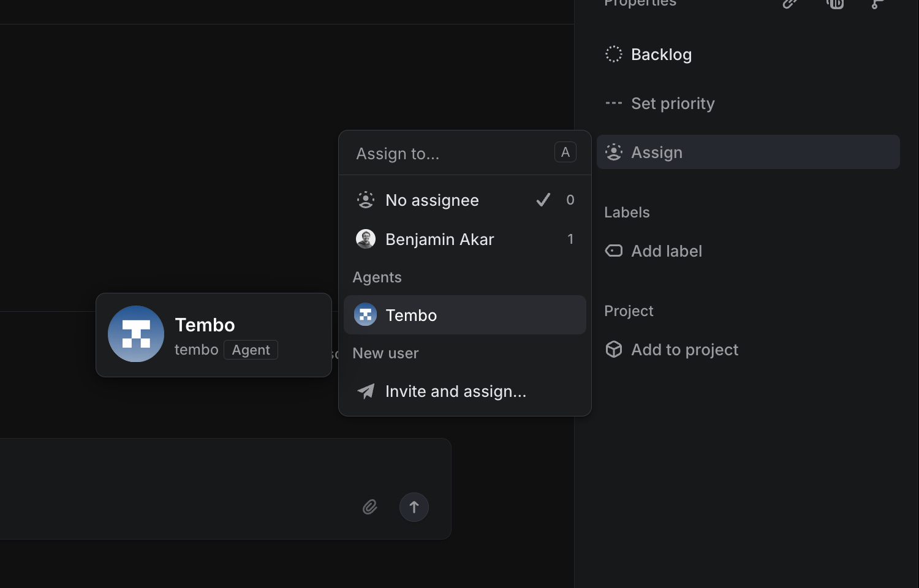The height and width of the screenshot is (588, 919).
Task: Click the dotted-circle Backlog status icon
Action: 614,54
